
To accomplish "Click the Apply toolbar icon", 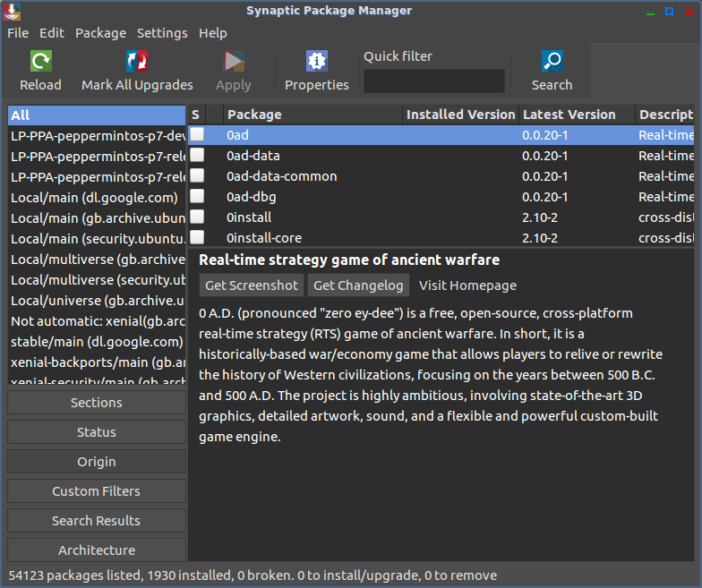I will [x=234, y=61].
